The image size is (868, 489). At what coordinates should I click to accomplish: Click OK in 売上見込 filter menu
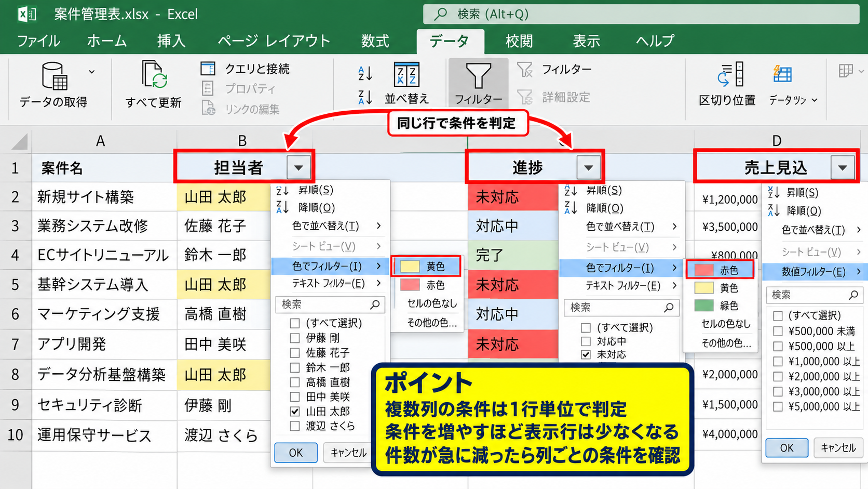click(x=786, y=448)
